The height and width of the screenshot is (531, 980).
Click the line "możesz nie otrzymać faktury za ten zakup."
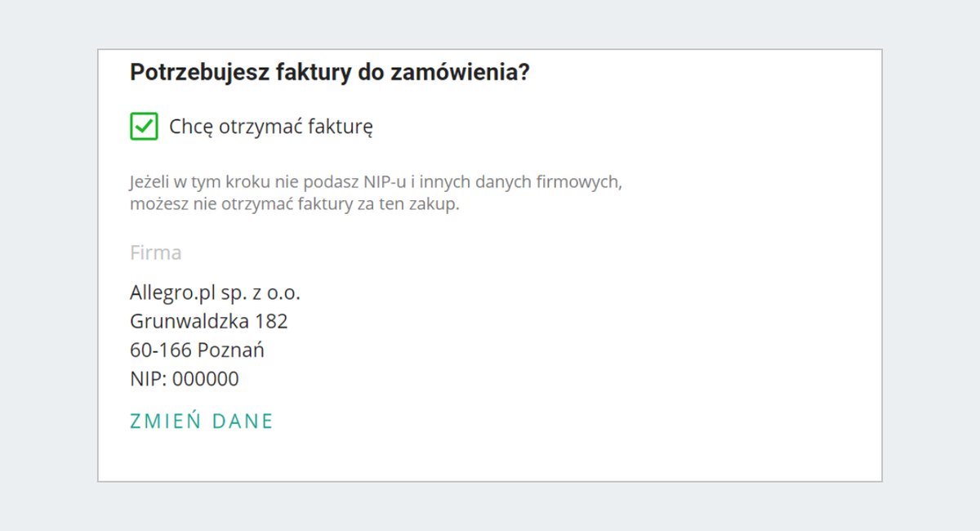pos(295,204)
